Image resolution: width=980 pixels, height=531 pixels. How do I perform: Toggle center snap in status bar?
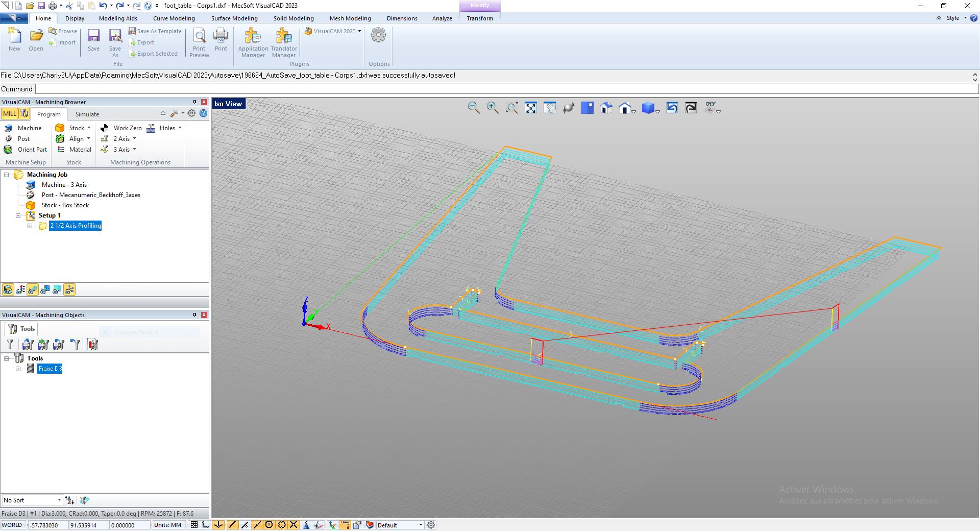coord(269,525)
